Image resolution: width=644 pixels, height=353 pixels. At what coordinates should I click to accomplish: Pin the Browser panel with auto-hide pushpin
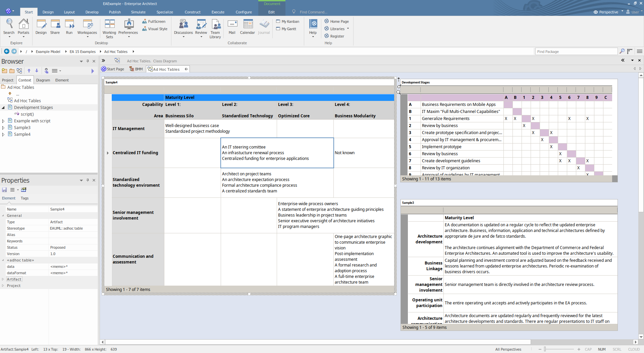pyautogui.click(x=88, y=61)
